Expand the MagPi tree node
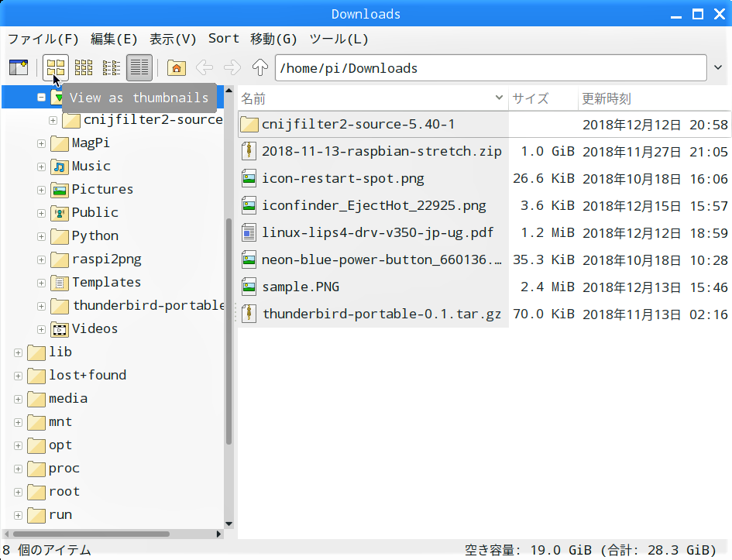 pyautogui.click(x=42, y=144)
